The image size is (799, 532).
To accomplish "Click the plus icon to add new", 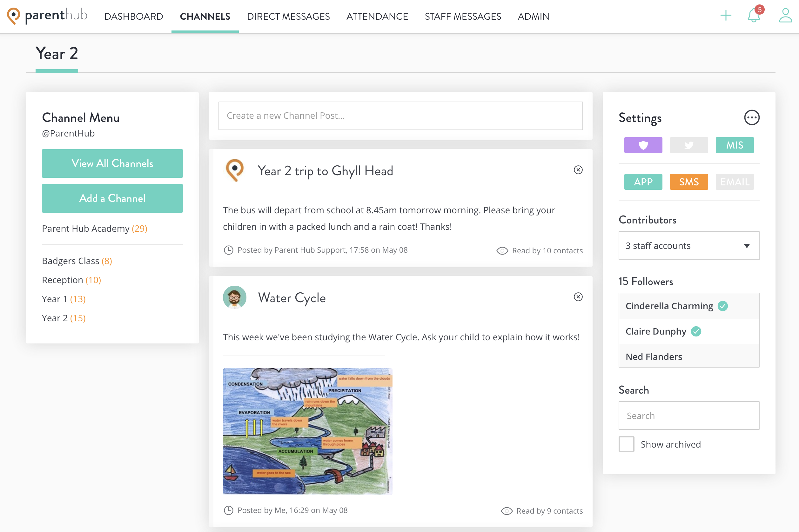I will click(x=726, y=15).
